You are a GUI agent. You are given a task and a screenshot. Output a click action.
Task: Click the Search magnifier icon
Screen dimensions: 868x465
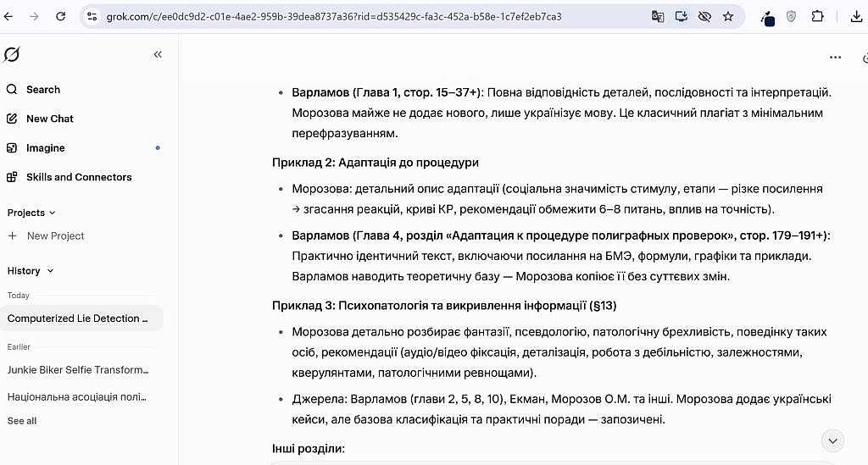pos(12,90)
